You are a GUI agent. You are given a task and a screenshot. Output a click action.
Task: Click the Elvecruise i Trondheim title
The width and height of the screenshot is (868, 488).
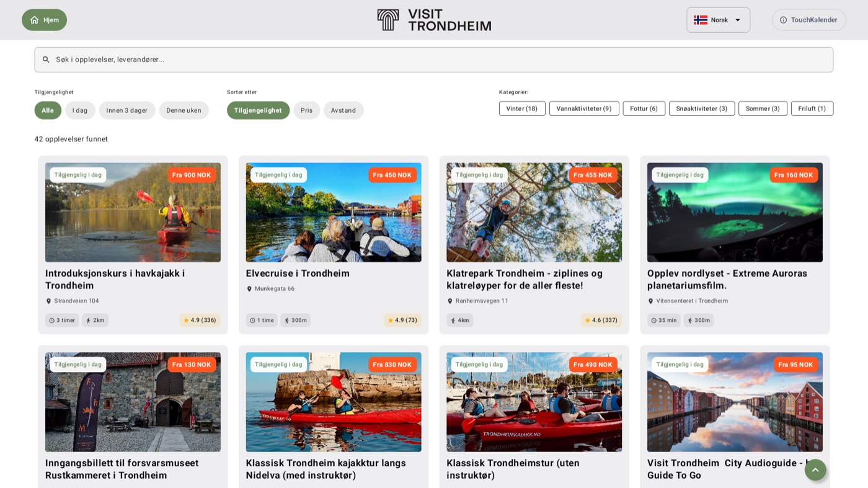(298, 273)
